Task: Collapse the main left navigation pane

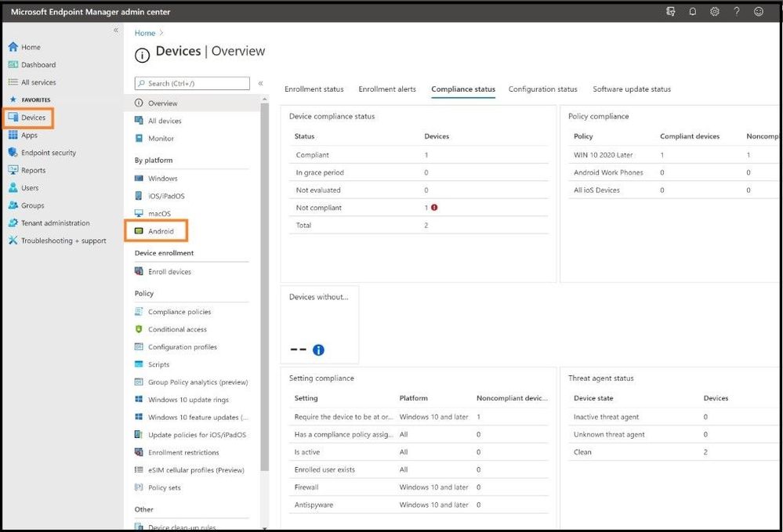Action: pos(116,30)
